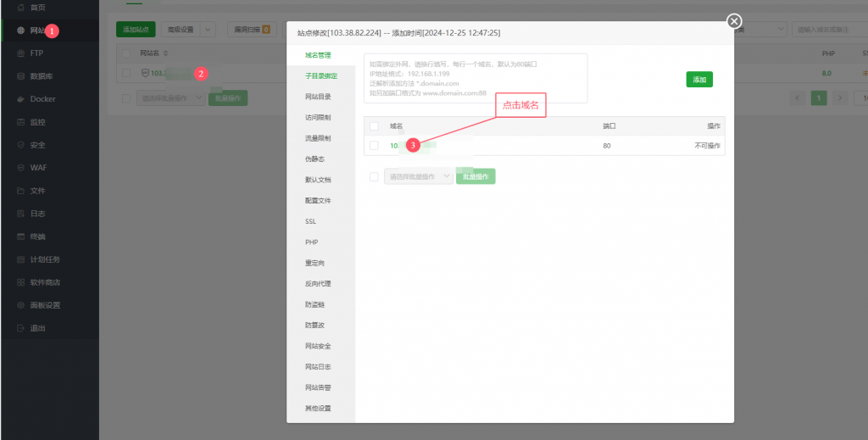Tick the checkbox beside the dialog's 请选择批量操作
Screen dimensions: 868x440
pos(374,176)
